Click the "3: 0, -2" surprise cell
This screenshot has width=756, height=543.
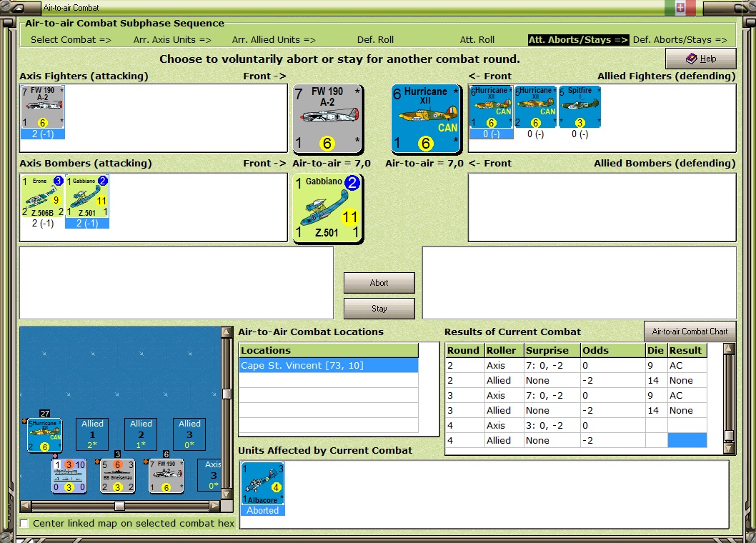pyautogui.click(x=552, y=425)
